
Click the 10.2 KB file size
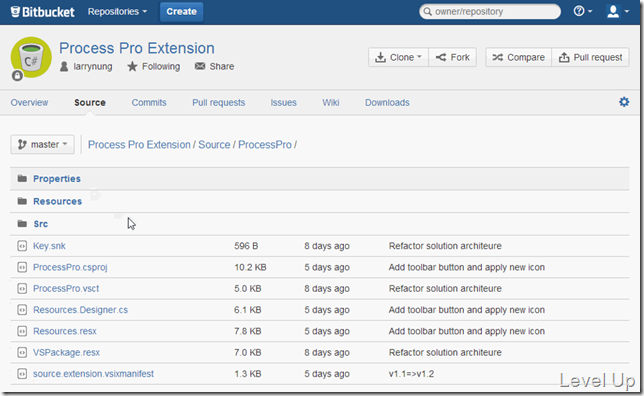(250, 267)
